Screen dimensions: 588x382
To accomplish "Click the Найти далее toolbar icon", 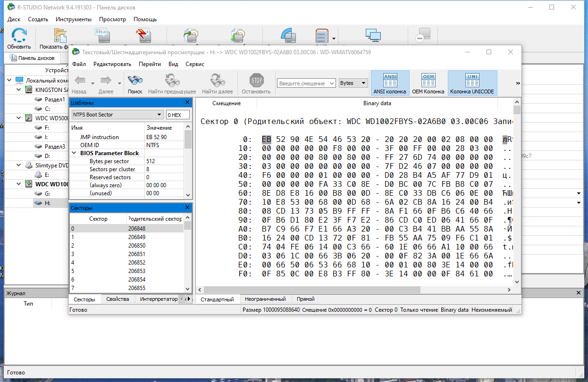I will [x=217, y=80].
